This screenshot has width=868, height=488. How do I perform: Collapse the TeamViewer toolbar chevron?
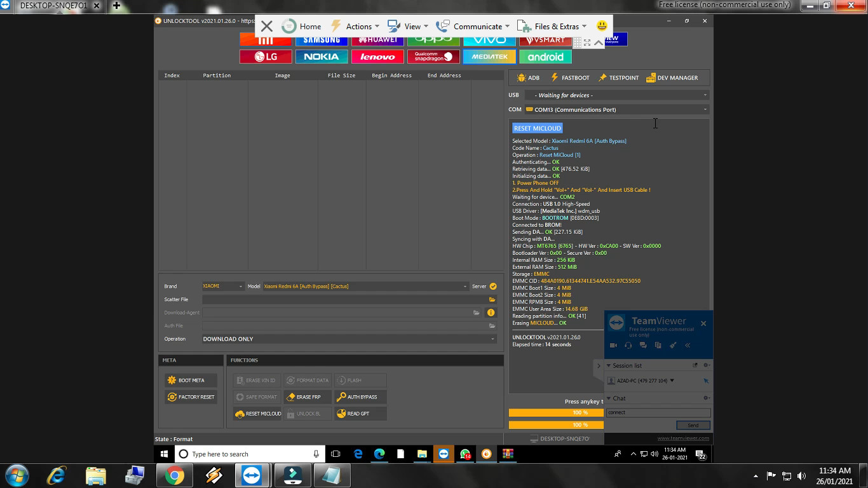click(599, 43)
